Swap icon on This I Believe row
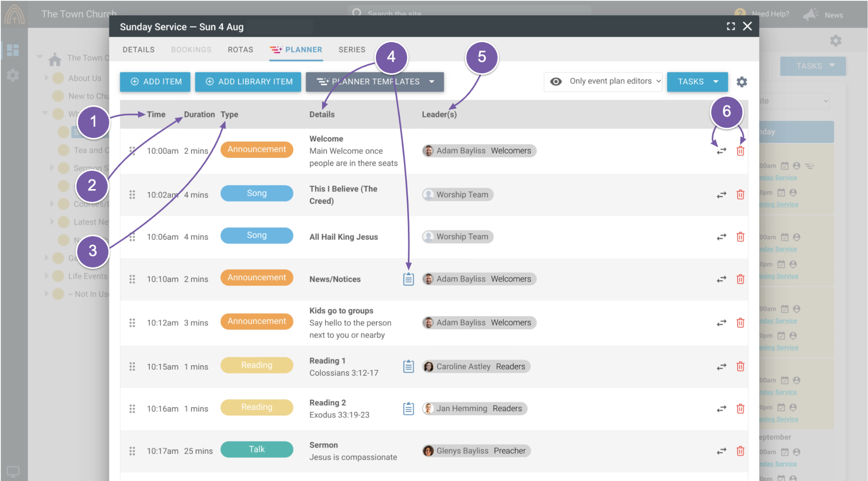 click(x=721, y=195)
